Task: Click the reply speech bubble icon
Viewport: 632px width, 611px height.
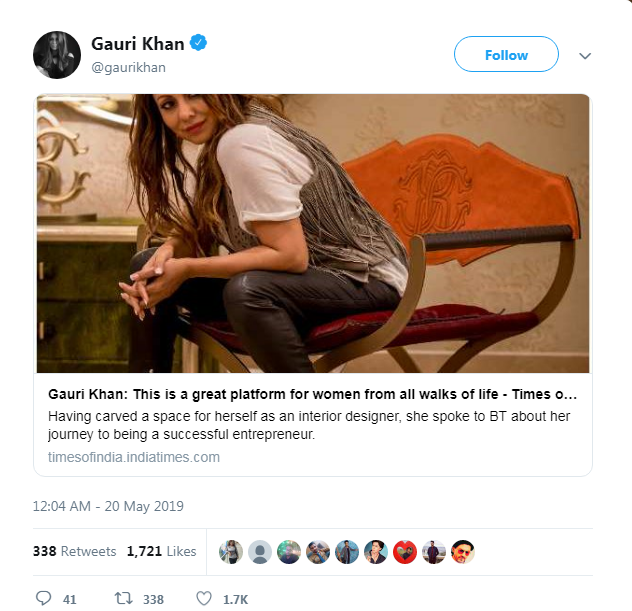Action: 44,598
